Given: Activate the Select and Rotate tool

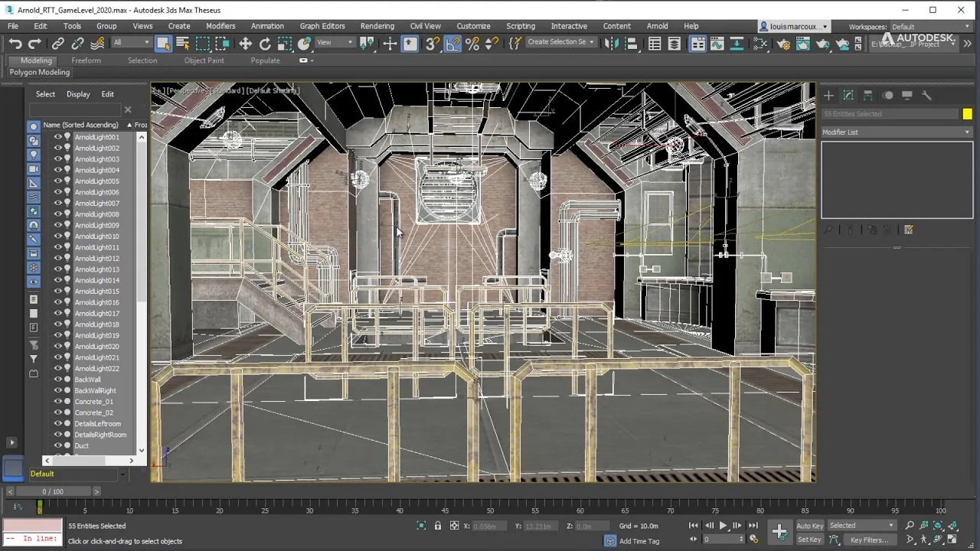Looking at the screenshot, I should click(265, 44).
